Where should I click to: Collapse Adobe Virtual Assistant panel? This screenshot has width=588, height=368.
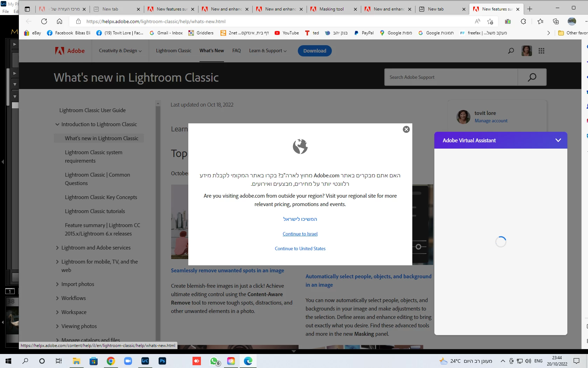[558, 140]
